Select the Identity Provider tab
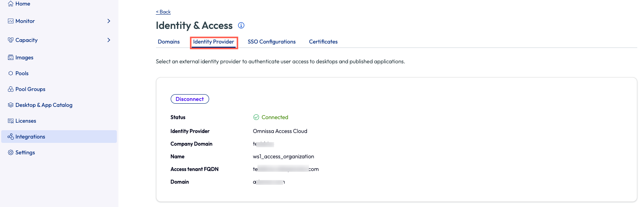The height and width of the screenshot is (207, 644). tap(213, 42)
